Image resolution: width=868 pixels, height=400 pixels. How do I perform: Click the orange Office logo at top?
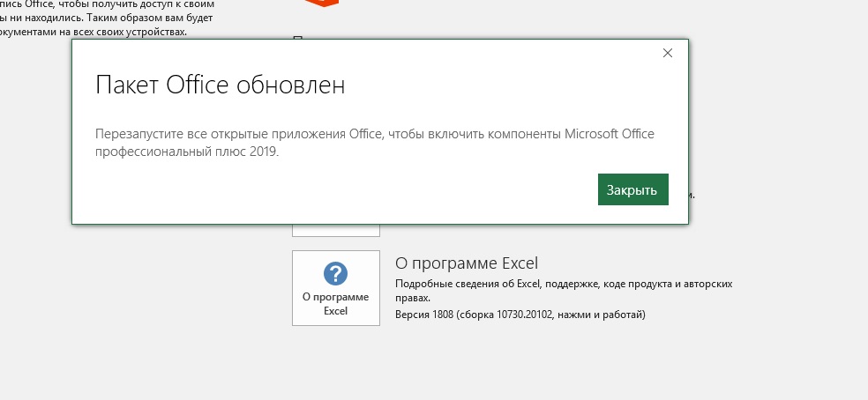click(x=321, y=4)
